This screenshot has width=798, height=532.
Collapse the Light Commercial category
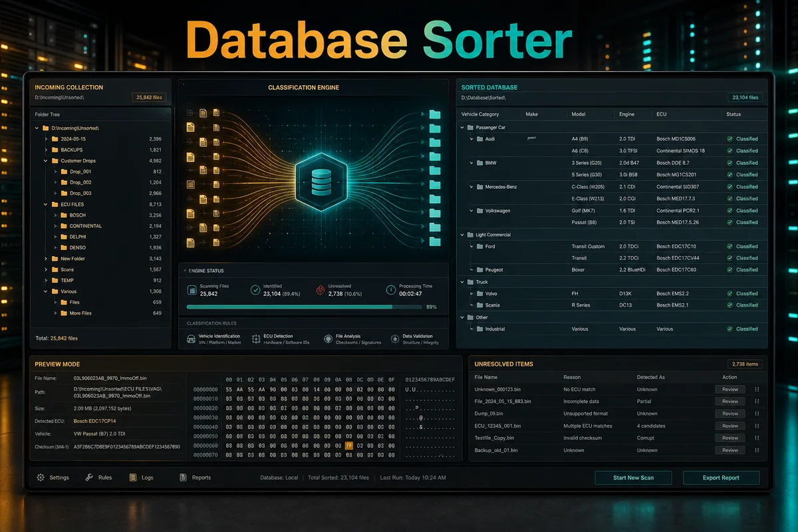pyautogui.click(x=462, y=235)
